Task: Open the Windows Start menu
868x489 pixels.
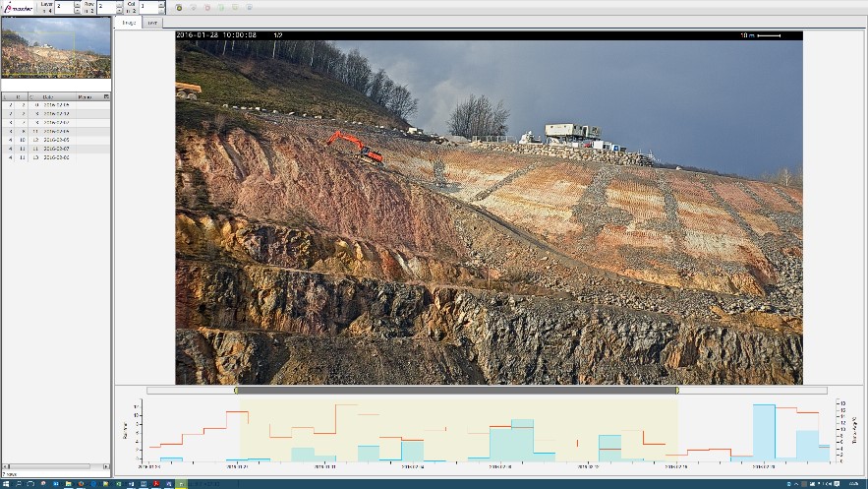Action: click(5, 484)
